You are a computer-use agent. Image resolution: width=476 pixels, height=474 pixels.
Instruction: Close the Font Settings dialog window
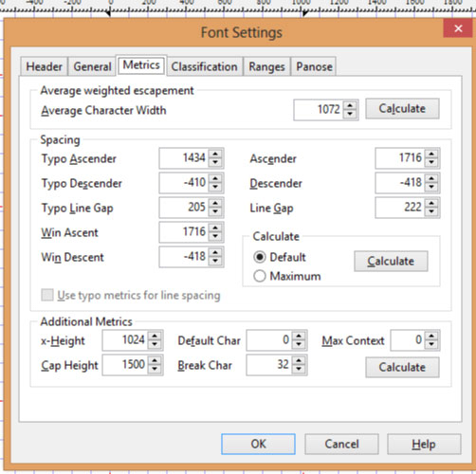pos(458,28)
